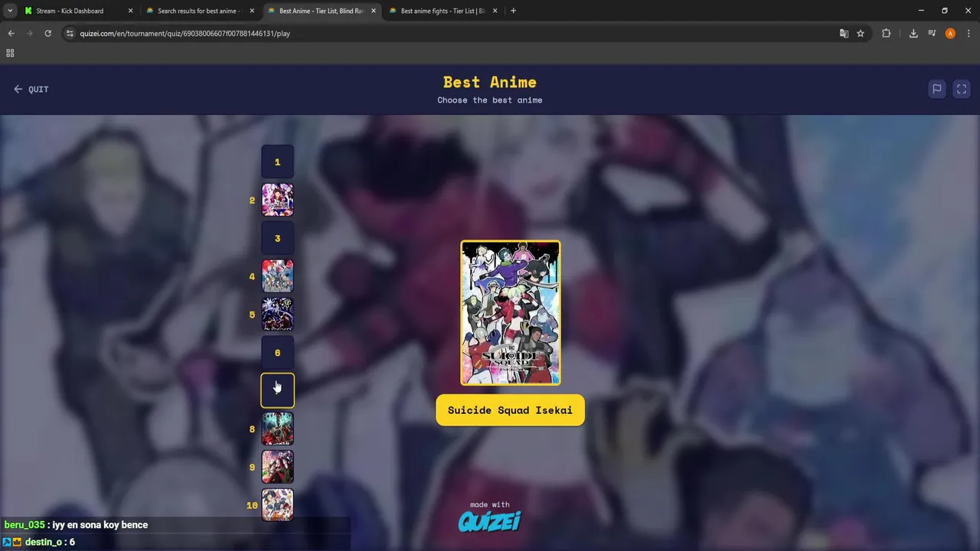This screenshot has width=980, height=551.
Task: Open the report flag icon
Action: pyautogui.click(x=936, y=90)
